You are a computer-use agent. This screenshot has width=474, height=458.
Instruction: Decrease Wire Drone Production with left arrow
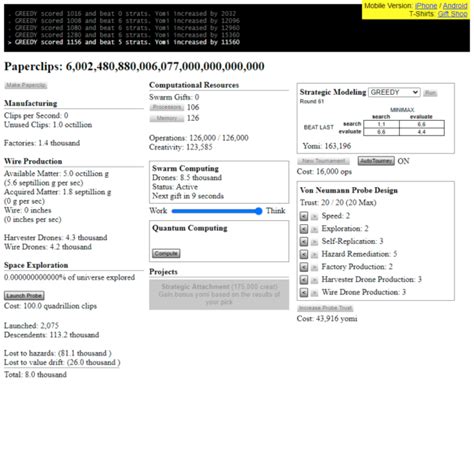303,293
